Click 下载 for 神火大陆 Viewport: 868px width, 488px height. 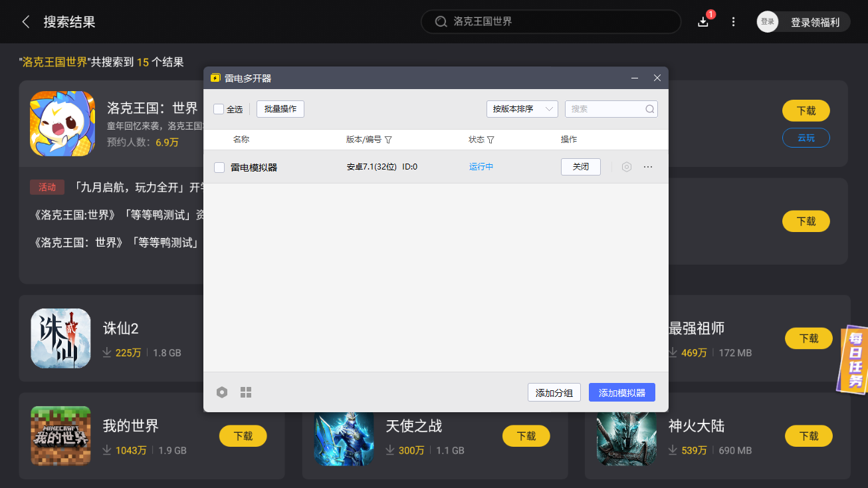pos(809,436)
